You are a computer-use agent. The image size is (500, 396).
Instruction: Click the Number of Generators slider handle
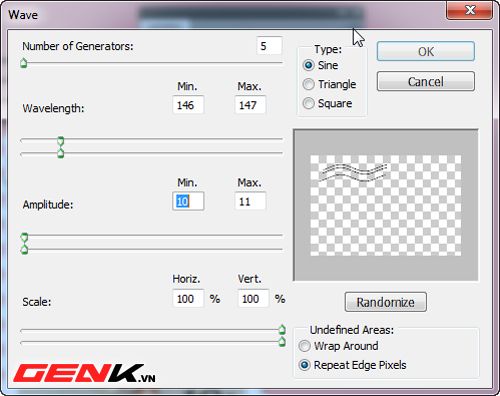point(24,63)
